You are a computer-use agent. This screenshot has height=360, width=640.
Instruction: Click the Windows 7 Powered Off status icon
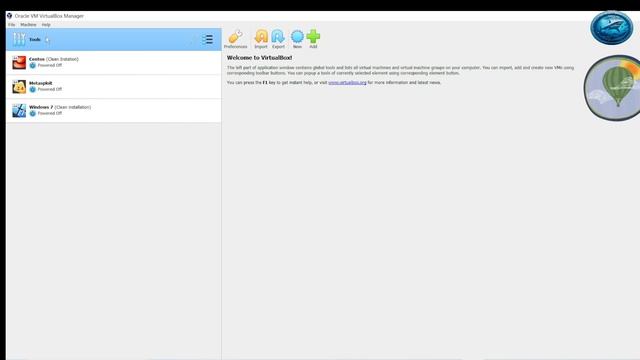point(33,113)
